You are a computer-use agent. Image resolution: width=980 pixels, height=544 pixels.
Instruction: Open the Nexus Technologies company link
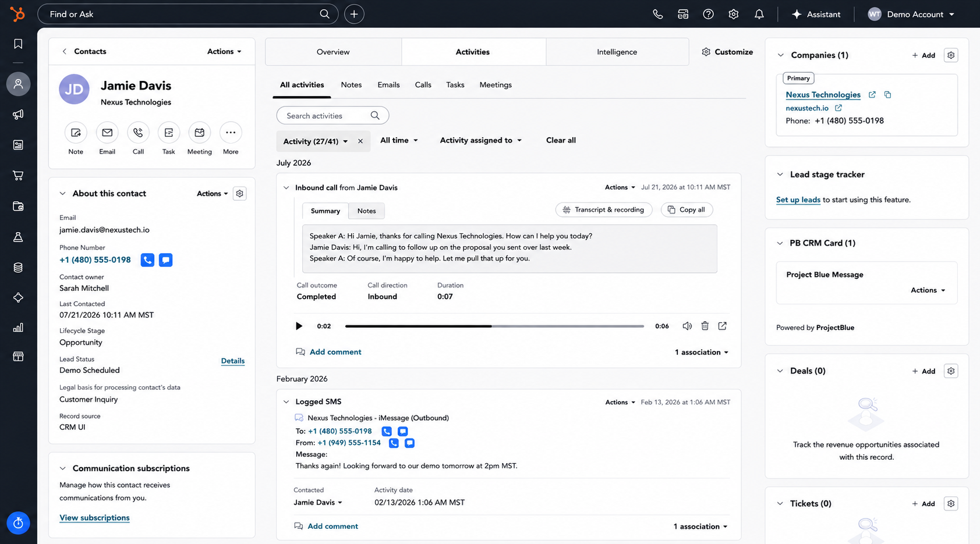823,95
